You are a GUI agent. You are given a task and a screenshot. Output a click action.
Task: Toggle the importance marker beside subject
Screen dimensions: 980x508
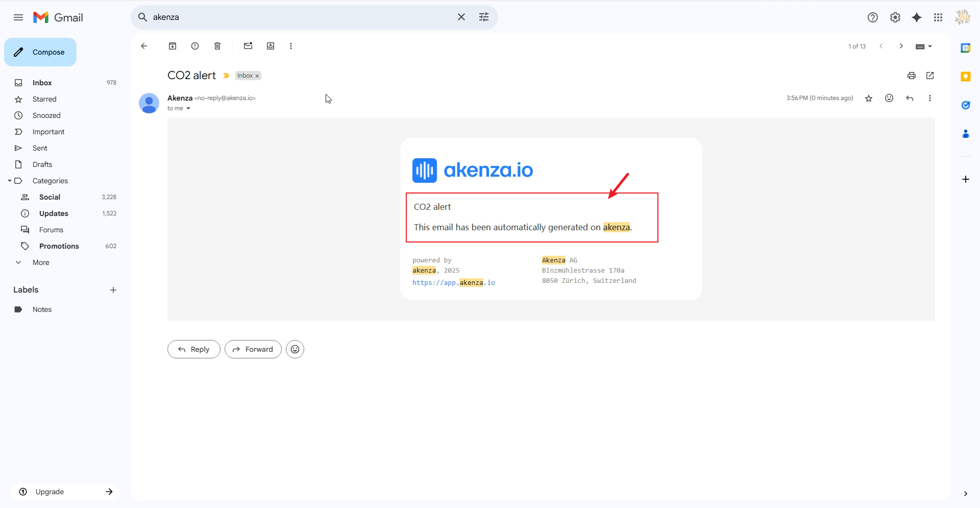click(226, 76)
